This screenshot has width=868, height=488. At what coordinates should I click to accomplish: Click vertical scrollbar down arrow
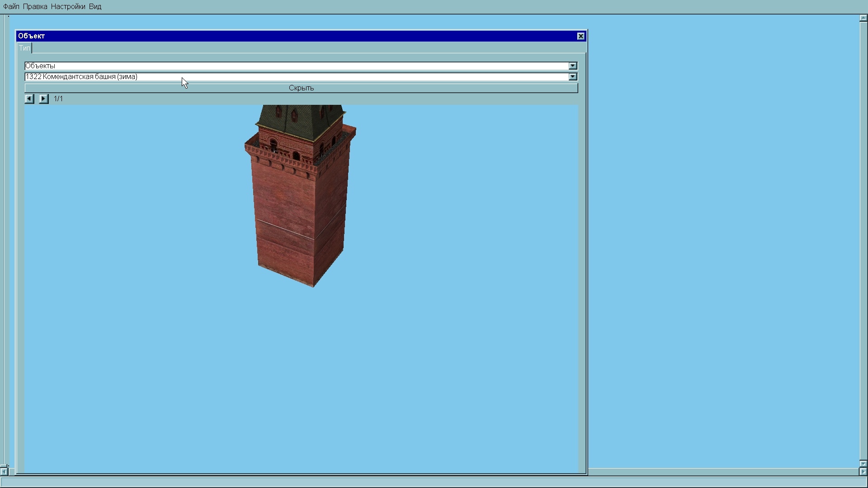863,464
